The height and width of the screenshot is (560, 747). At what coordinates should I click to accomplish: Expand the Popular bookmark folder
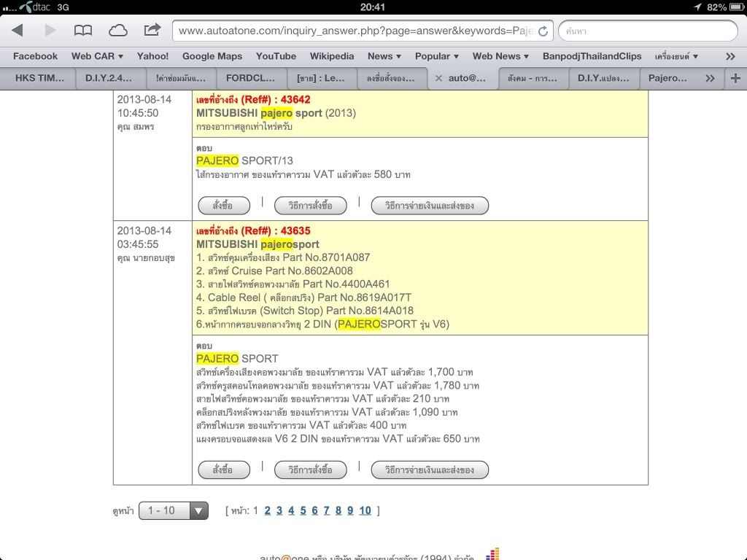tap(437, 56)
